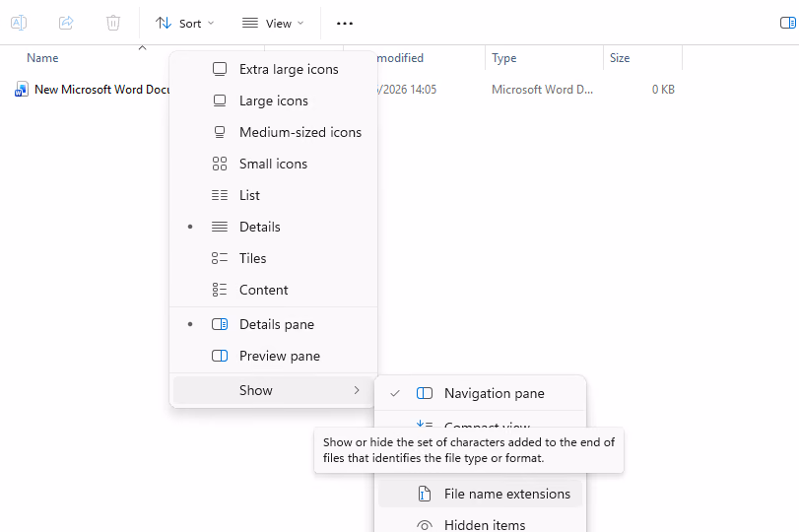Select New Microsoft Word Document file

[101, 90]
